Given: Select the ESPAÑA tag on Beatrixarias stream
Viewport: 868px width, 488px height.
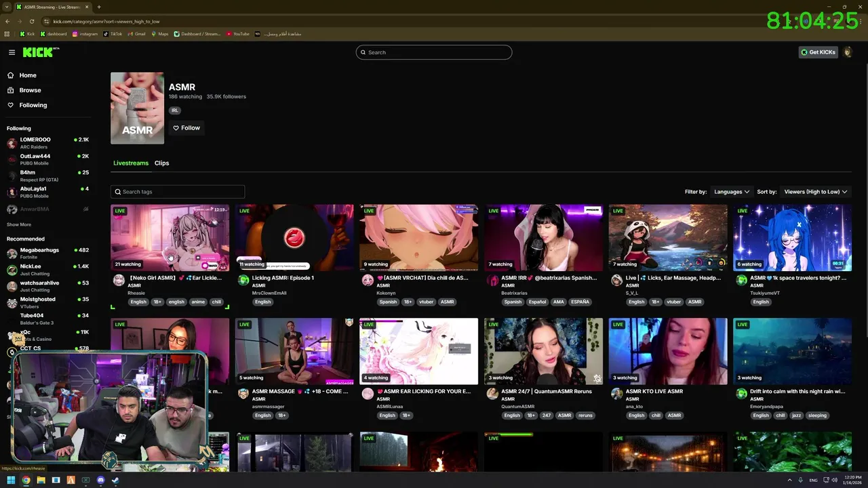Looking at the screenshot, I should click(580, 302).
